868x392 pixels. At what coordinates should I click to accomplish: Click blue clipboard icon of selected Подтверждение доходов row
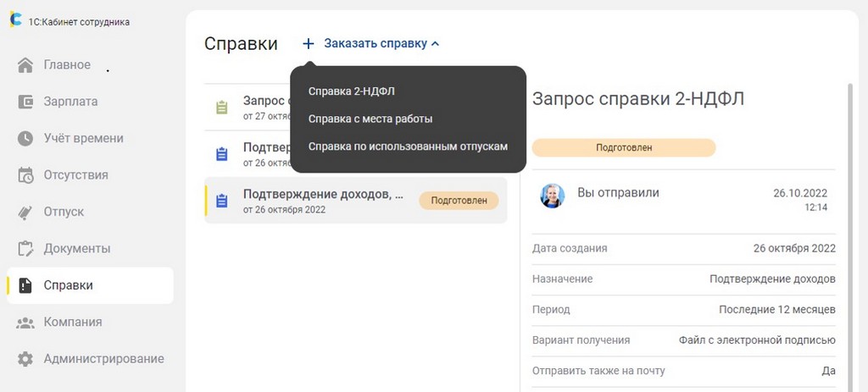(x=221, y=200)
